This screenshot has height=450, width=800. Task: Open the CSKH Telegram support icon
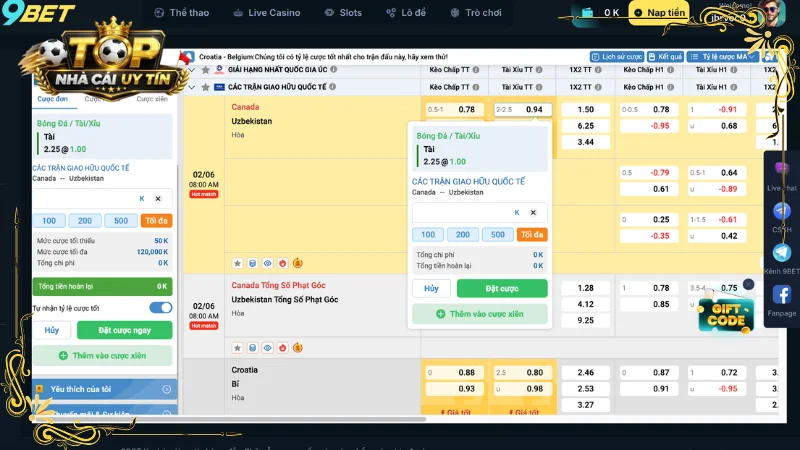[x=782, y=211]
